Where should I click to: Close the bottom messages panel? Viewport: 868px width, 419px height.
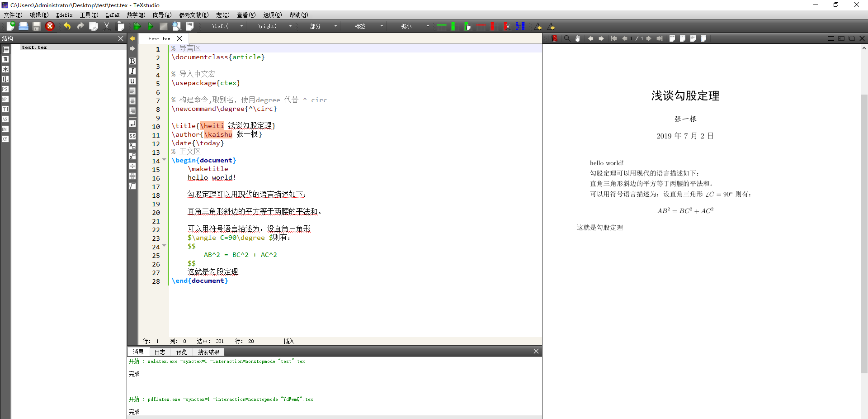pyautogui.click(x=536, y=351)
